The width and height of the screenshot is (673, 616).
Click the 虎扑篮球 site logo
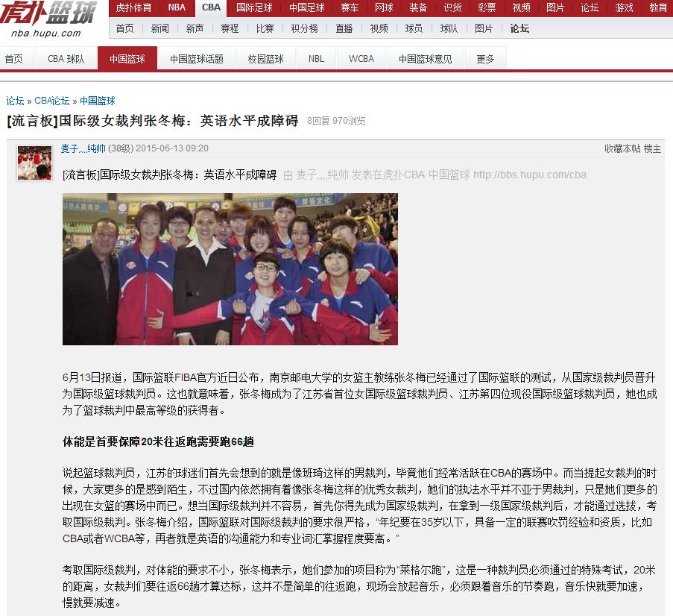(x=47, y=19)
